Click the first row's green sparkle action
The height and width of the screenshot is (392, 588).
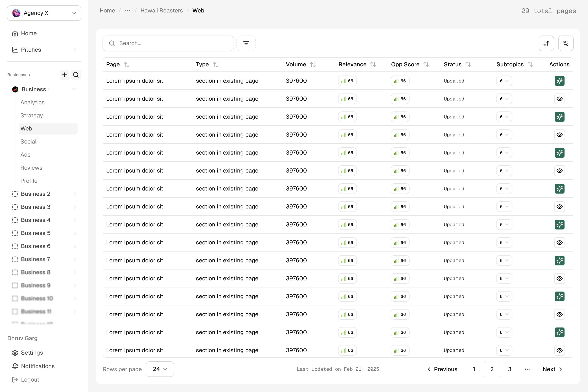(x=559, y=81)
